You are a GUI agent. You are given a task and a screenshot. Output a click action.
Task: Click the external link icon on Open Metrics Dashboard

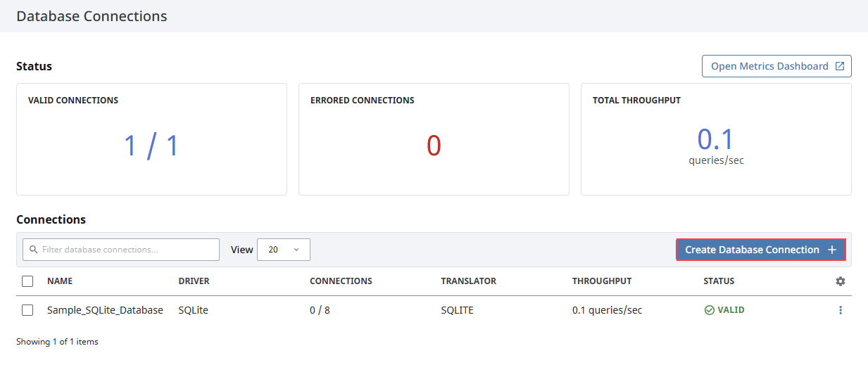pos(840,66)
